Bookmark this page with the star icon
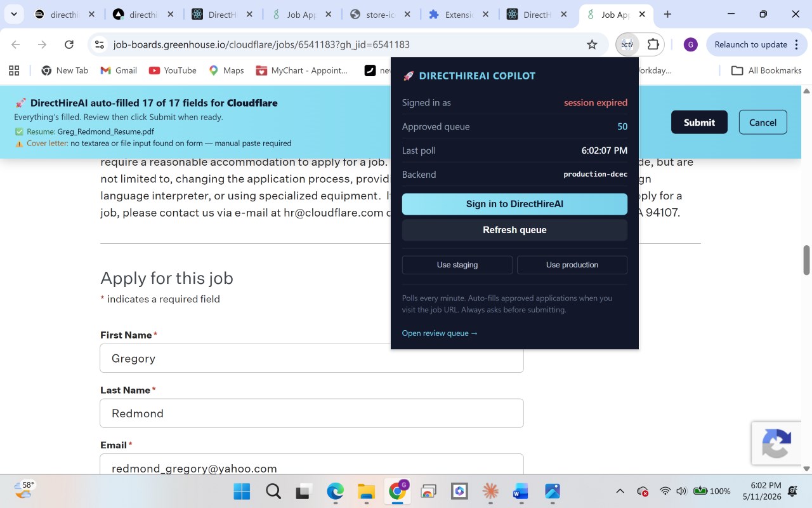Viewport: 812px width, 508px height. [x=592, y=44]
